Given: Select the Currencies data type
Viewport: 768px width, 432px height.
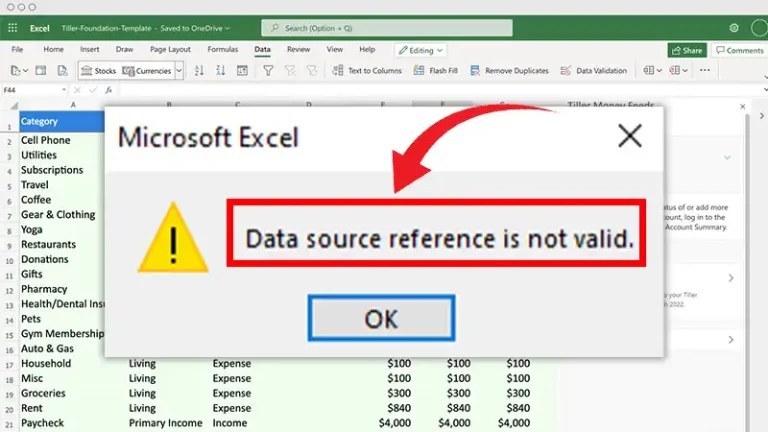Looking at the screenshot, I should [147, 71].
